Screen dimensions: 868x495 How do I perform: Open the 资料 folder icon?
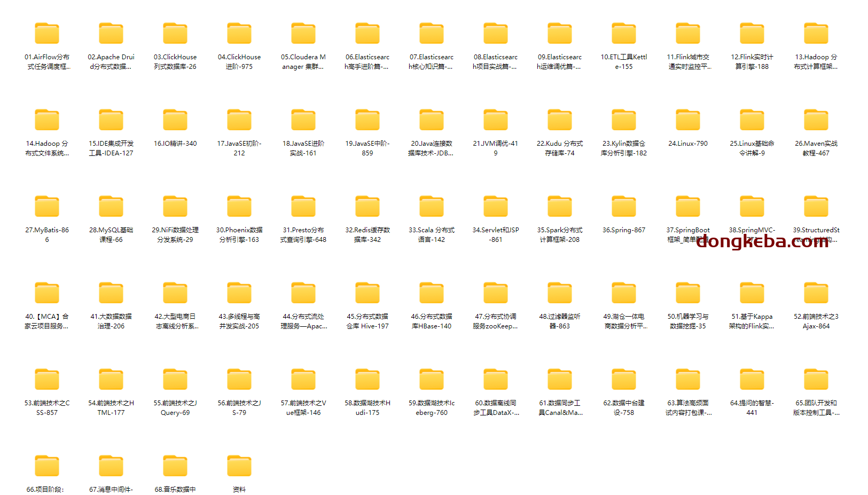[239, 466]
